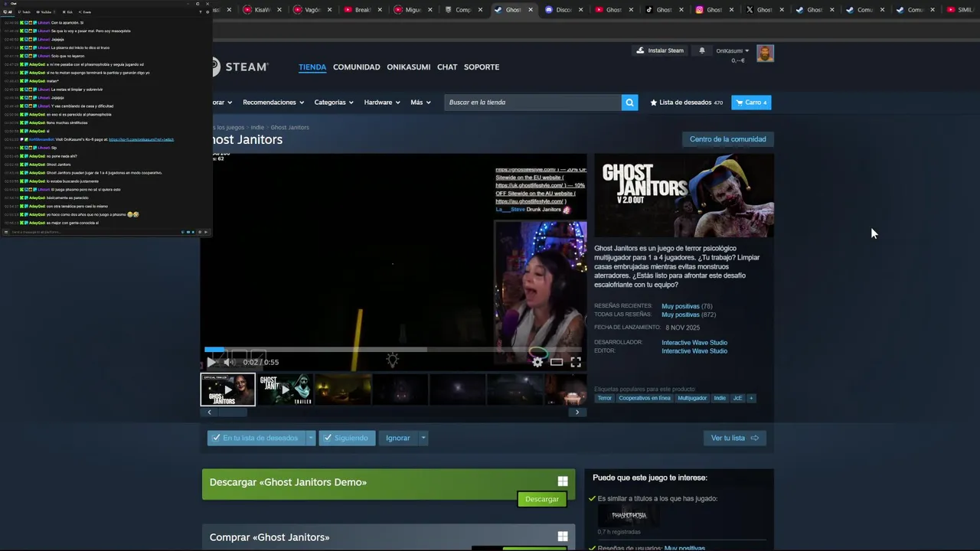Open video settings gear

[x=537, y=362]
